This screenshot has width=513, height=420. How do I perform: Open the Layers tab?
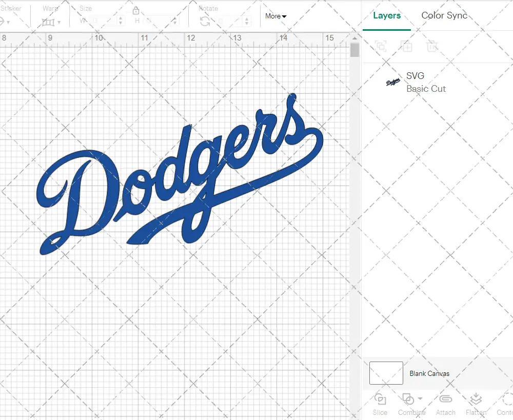(x=387, y=15)
